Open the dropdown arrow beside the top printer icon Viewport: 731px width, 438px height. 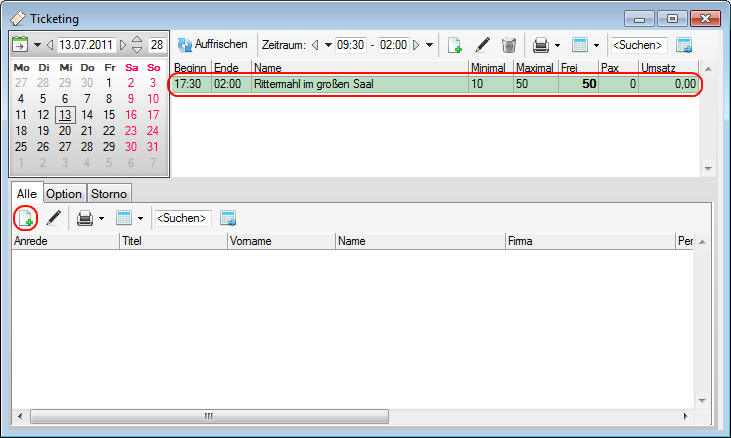pos(556,45)
